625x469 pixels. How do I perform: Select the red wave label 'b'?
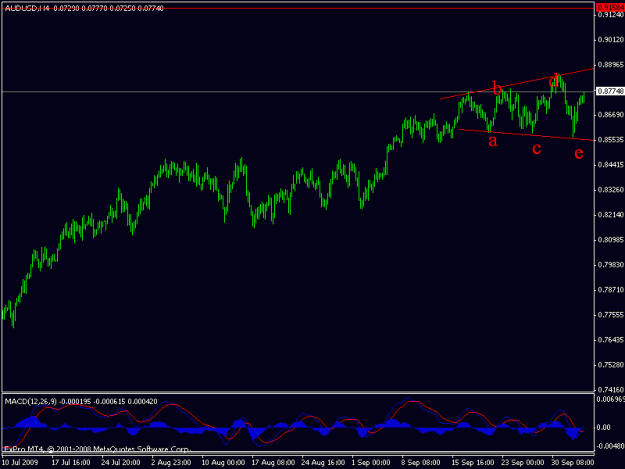pos(497,88)
